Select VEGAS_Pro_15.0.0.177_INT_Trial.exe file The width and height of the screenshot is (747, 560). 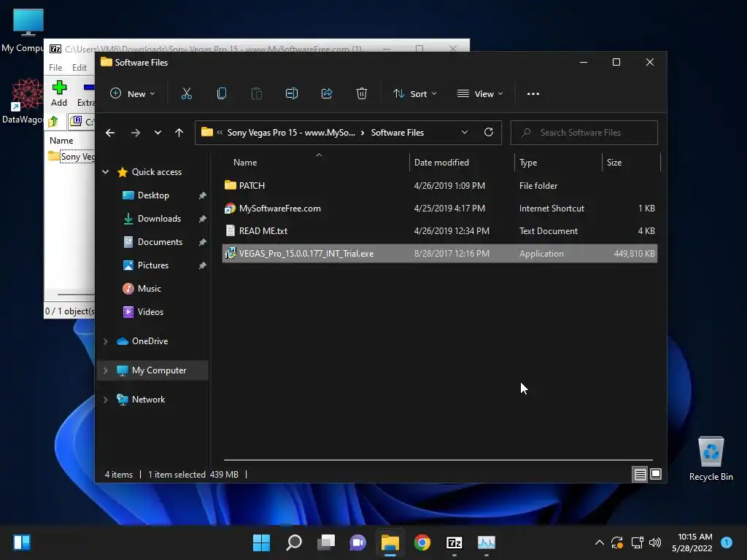pyautogui.click(x=440, y=254)
